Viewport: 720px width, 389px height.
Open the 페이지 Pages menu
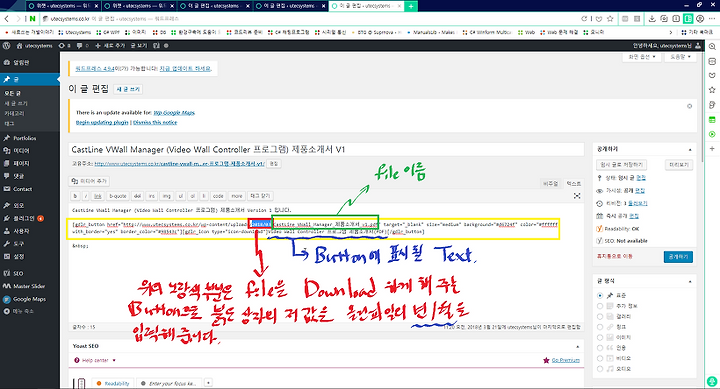tap(21, 163)
